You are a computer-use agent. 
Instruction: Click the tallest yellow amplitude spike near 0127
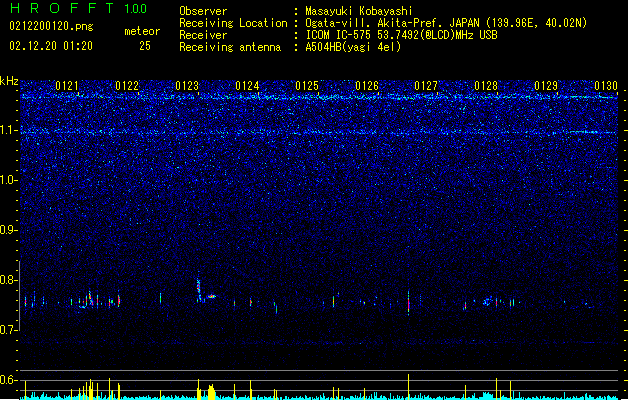pos(408,386)
